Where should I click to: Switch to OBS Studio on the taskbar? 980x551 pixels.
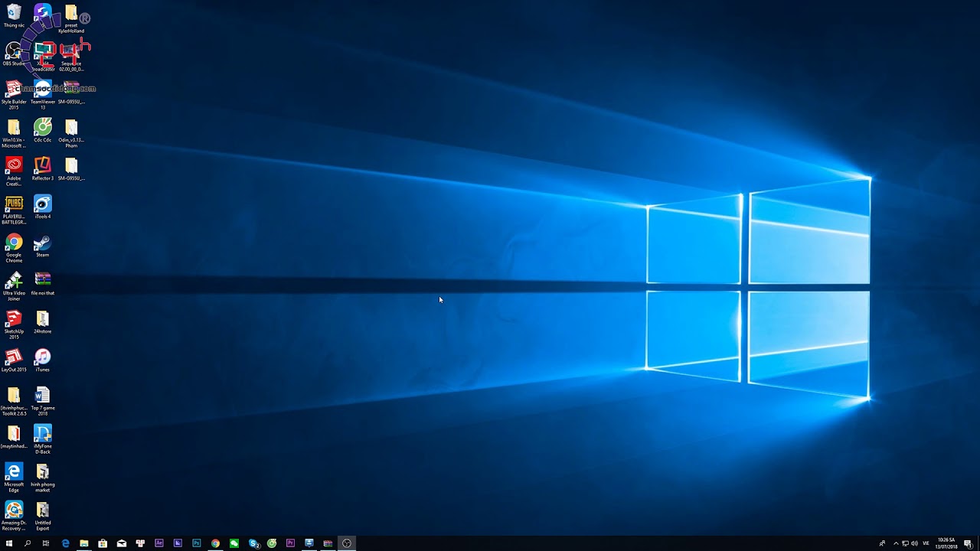coord(347,543)
